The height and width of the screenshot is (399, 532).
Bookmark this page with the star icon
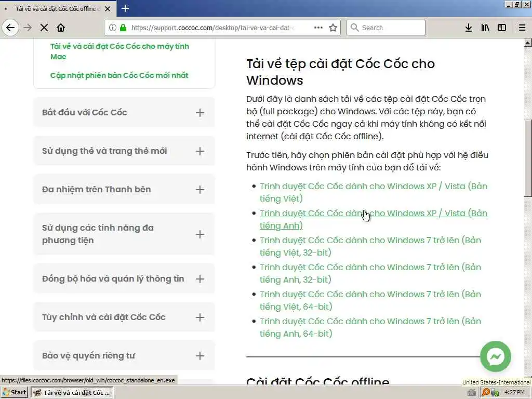click(x=333, y=28)
